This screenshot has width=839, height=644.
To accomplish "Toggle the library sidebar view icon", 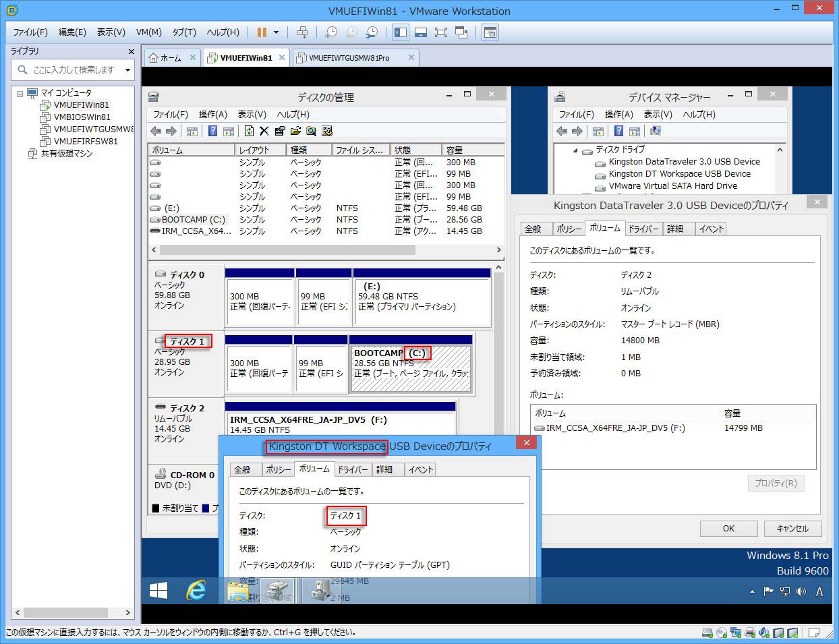I will (x=401, y=32).
